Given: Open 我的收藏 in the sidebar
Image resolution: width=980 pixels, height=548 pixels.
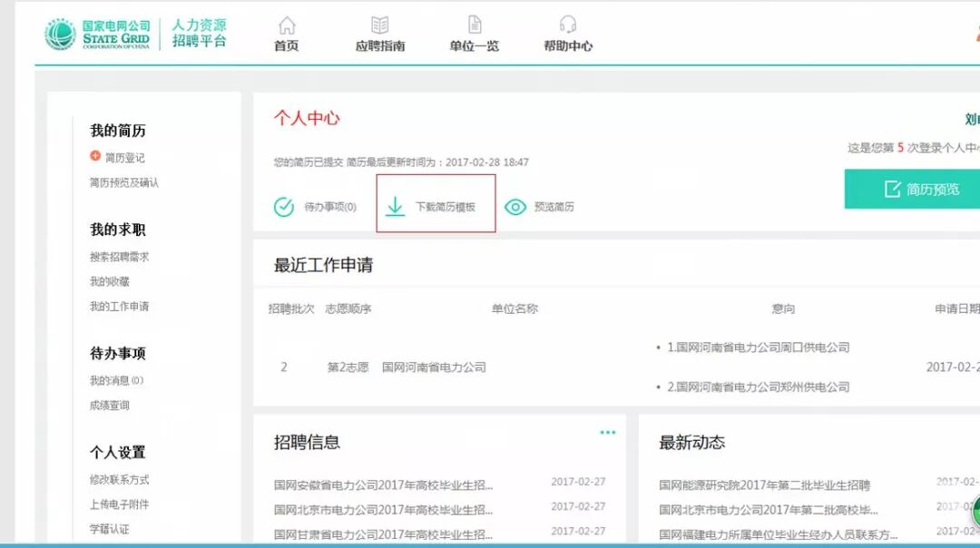Looking at the screenshot, I should 110,282.
